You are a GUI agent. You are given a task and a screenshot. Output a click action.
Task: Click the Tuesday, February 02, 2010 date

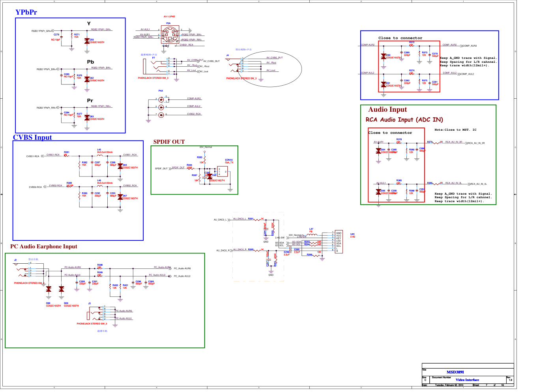(449, 385)
